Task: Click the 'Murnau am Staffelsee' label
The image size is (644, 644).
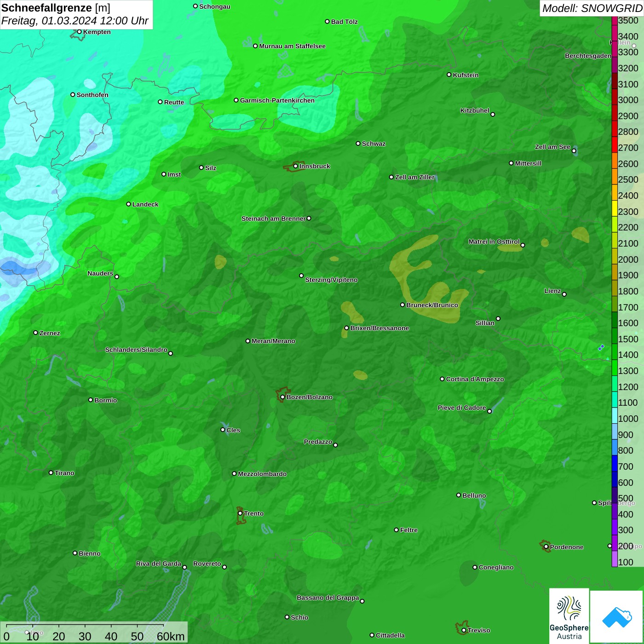Action: pos(292,46)
